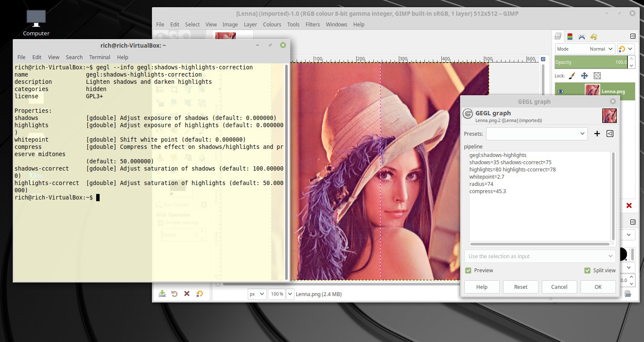Add a preset with the plus icon
The image size is (644, 342).
click(597, 134)
